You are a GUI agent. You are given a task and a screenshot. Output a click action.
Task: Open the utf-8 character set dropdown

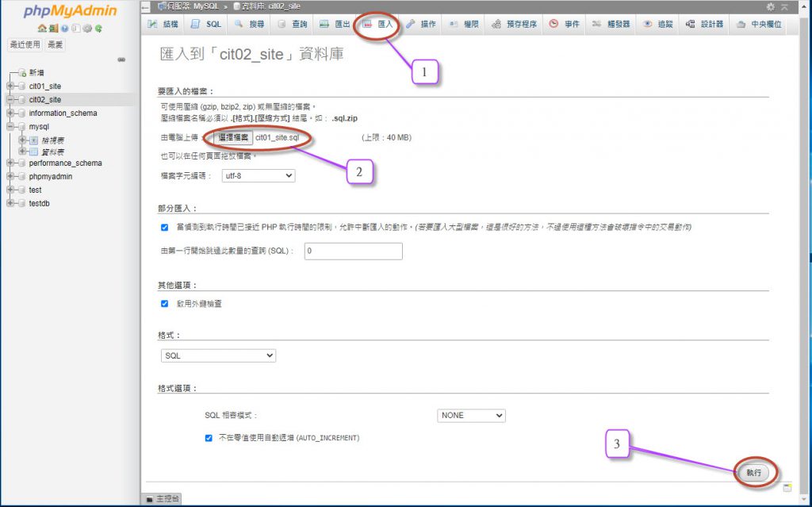[x=259, y=175]
